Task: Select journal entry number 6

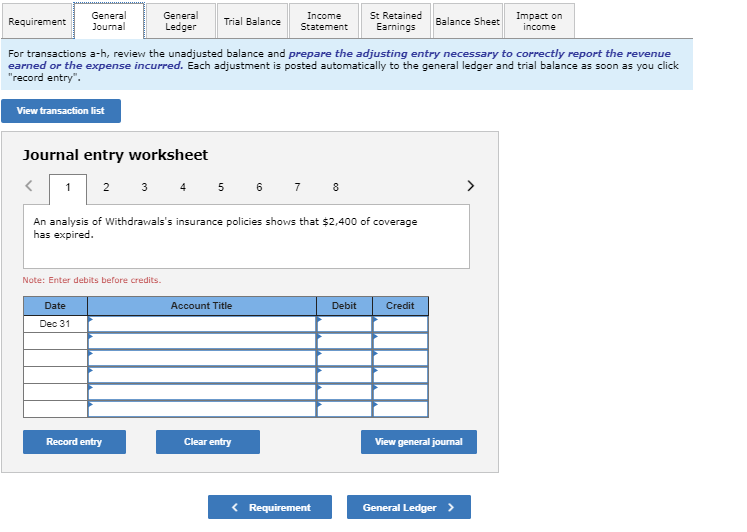Action: [259, 188]
